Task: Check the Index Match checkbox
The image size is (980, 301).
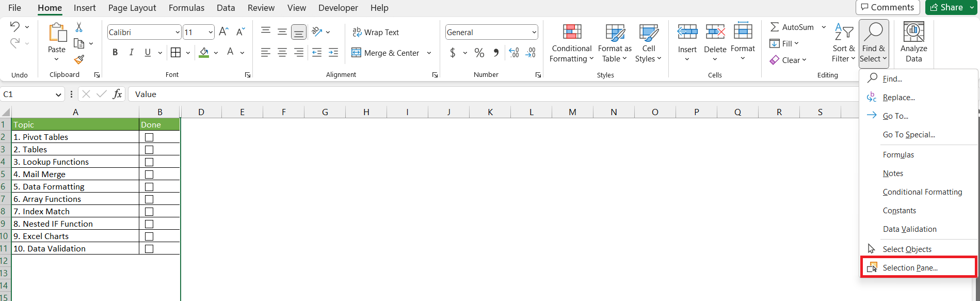Action: pos(149,212)
